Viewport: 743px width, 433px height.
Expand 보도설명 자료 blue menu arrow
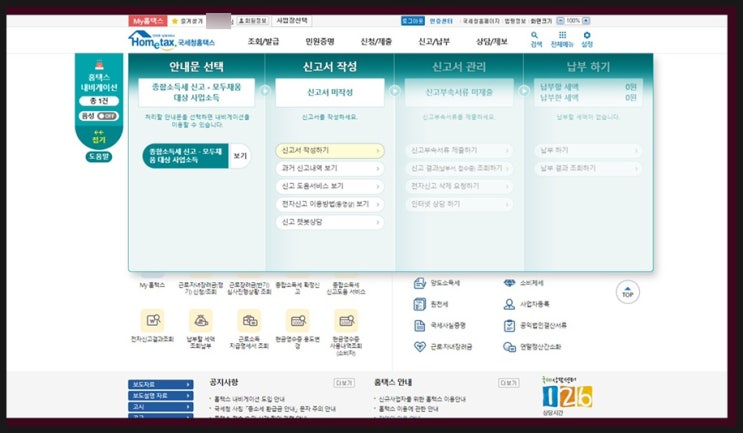point(188,396)
